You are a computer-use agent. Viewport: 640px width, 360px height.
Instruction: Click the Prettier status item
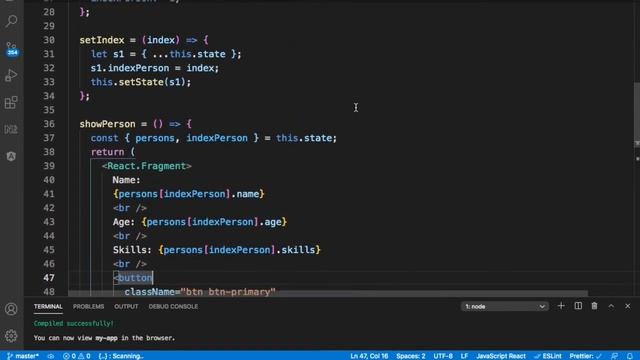pos(586,356)
